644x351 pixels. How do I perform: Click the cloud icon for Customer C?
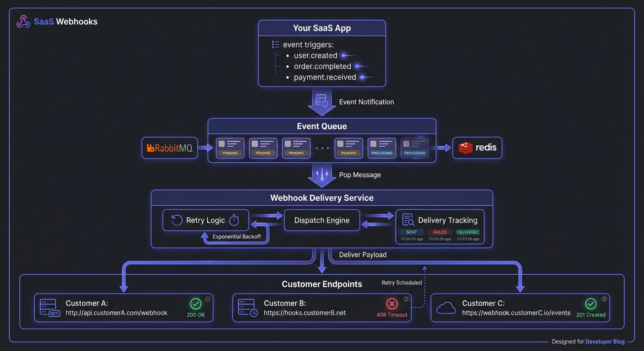click(x=446, y=308)
